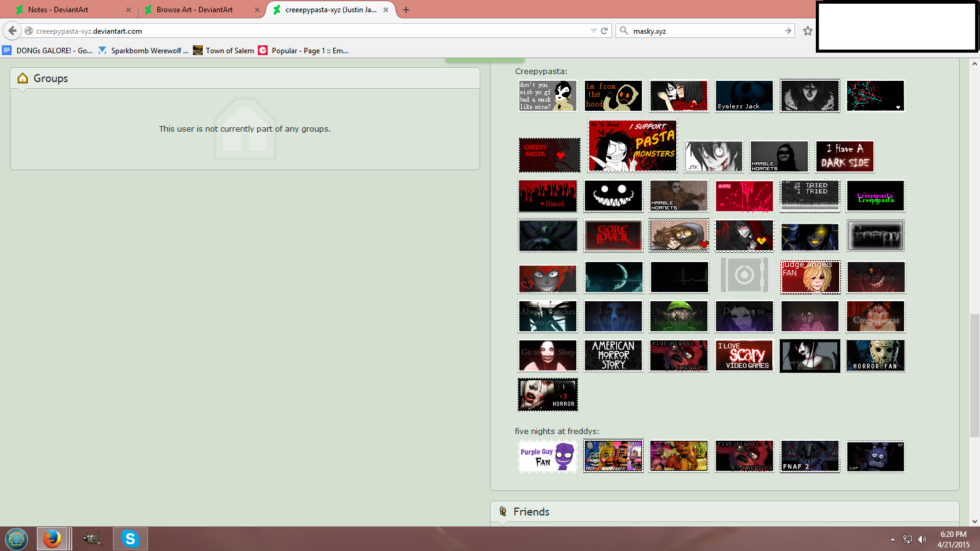The width and height of the screenshot is (980, 551).
Task: Bookmark this page with the star icon
Action: pos(807,31)
